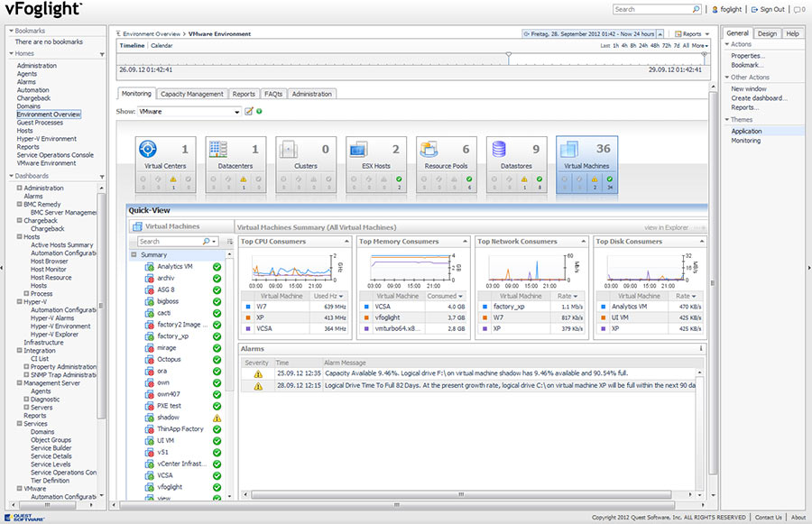
Task: Collapse the Homes section
Action: tap(12, 53)
